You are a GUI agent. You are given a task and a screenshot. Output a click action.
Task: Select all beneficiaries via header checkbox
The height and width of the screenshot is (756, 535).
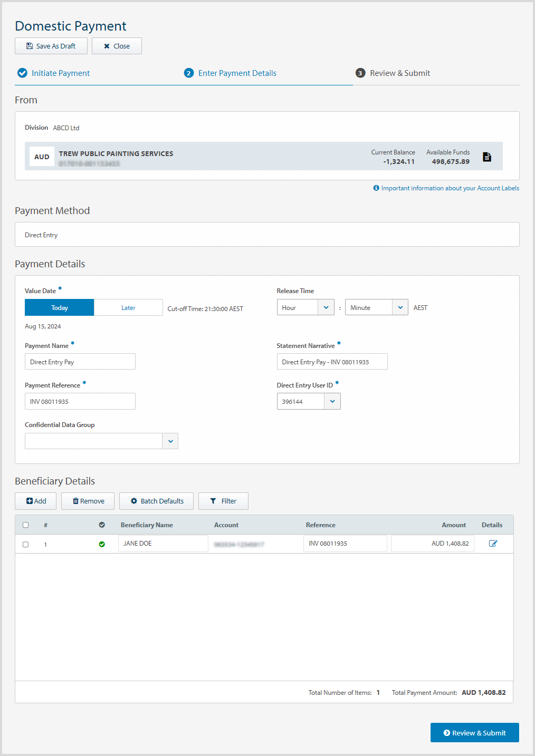[x=25, y=525]
